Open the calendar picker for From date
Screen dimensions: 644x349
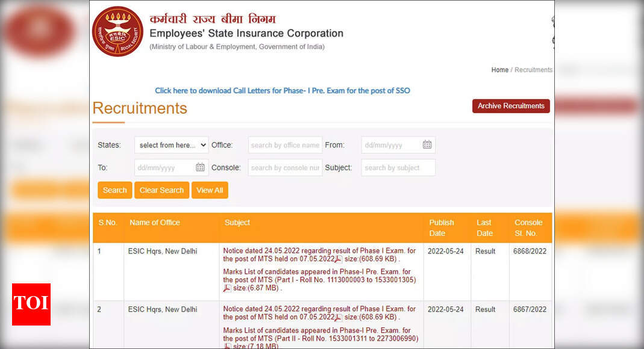(x=427, y=144)
